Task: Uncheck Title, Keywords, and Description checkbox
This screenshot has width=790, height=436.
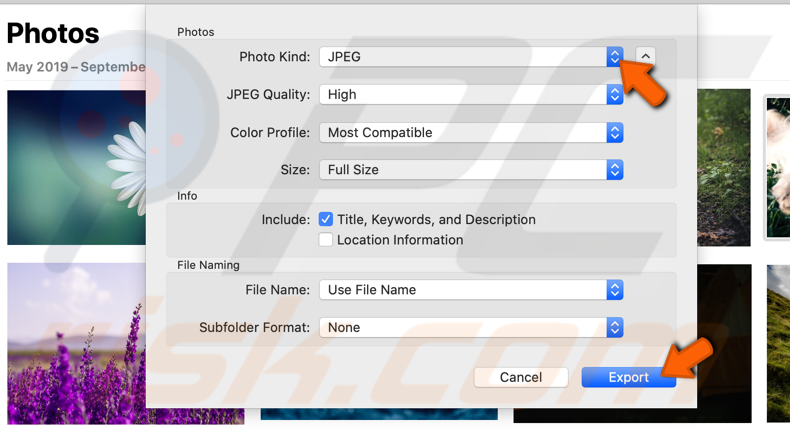Action: 325,219
